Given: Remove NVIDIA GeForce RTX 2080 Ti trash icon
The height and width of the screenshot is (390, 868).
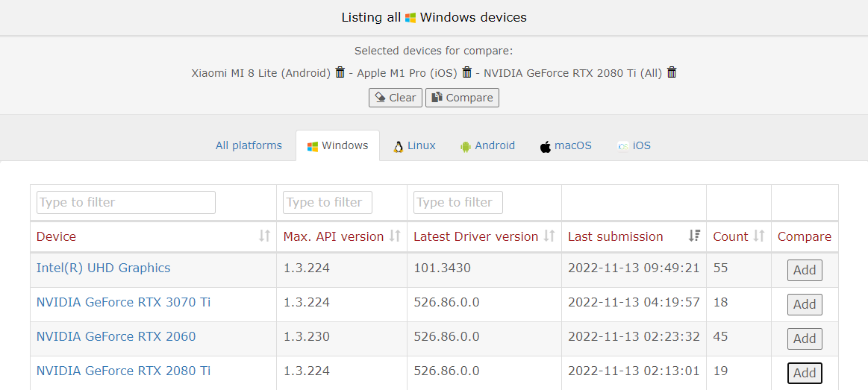Looking at the screenshot, I should 672,72.
